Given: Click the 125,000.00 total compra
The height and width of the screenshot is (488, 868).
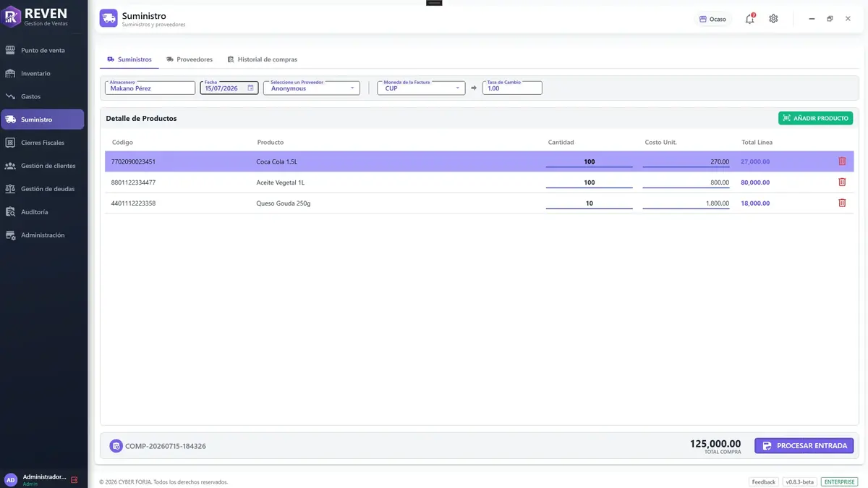Looking at the screenshot, I should (715, 444).
